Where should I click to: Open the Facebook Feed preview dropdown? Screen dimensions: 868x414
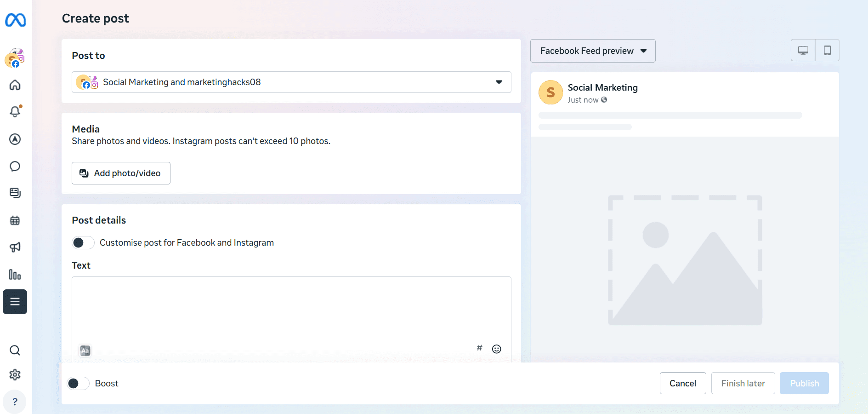coord(592,51)
